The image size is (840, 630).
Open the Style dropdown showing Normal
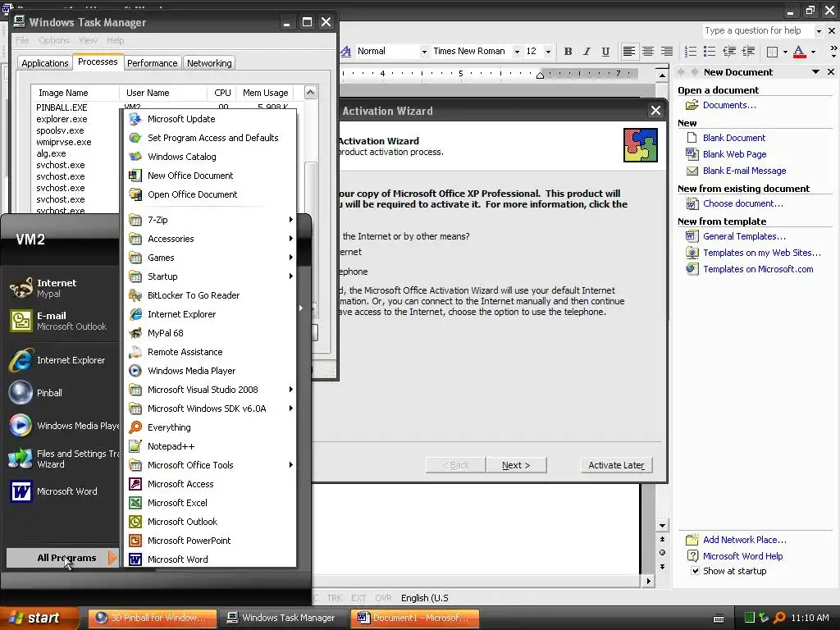tap(424, 52)
